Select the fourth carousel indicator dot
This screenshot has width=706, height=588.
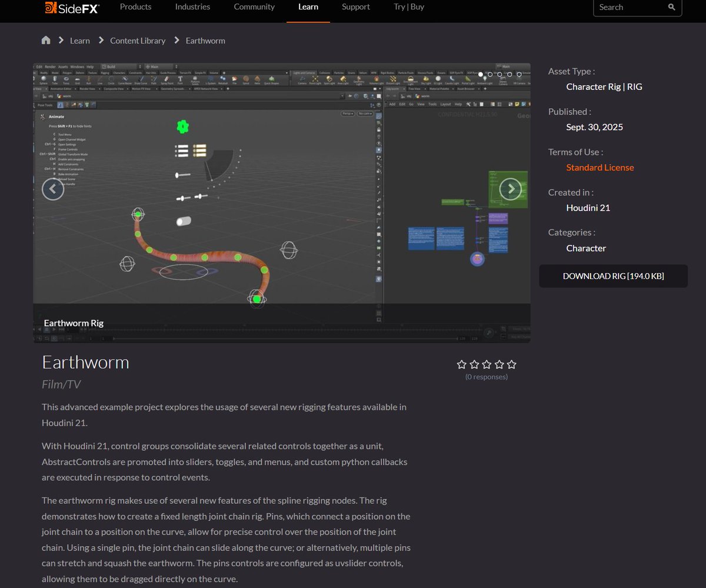coord(509,75)
